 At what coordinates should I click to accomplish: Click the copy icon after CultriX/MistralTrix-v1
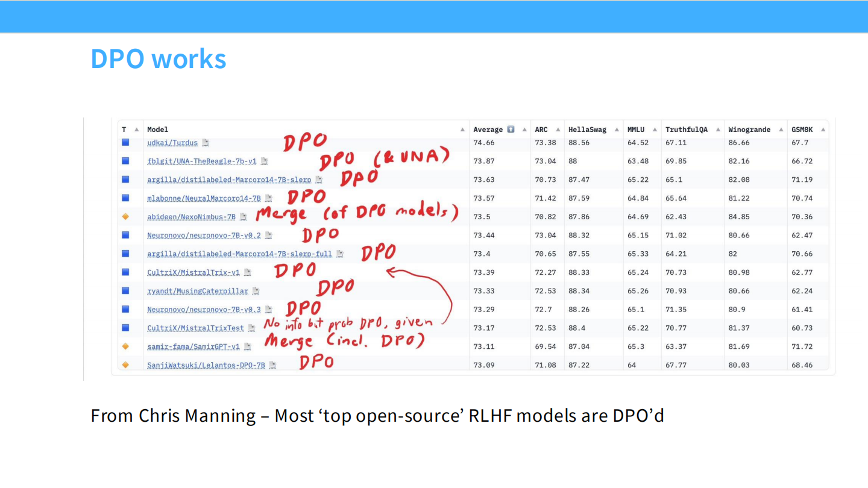247,272
